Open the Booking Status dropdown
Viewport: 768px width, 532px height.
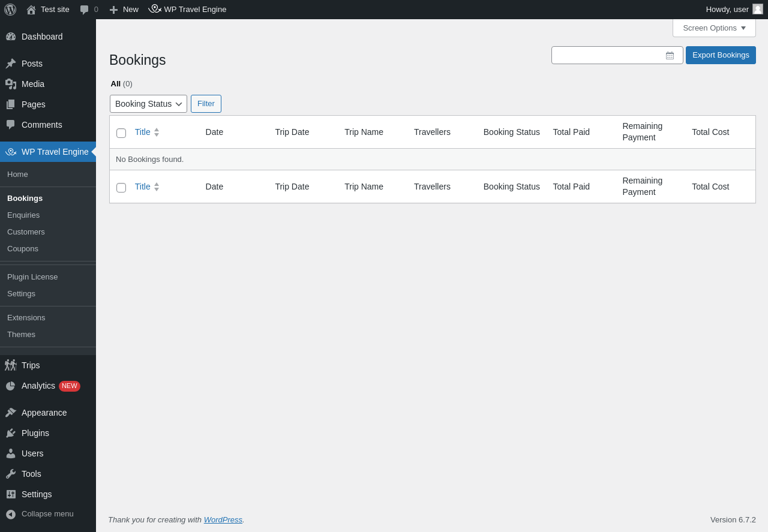tap(148, 104)
